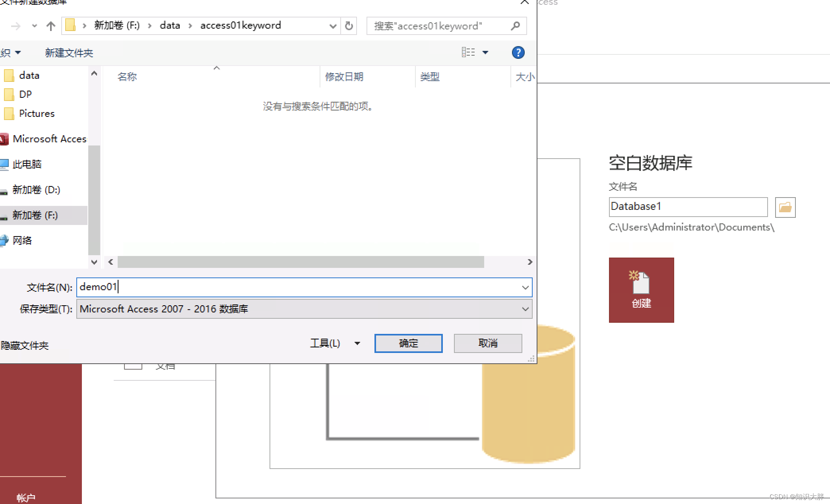Click the 创建 create database button

coord(641,290)
